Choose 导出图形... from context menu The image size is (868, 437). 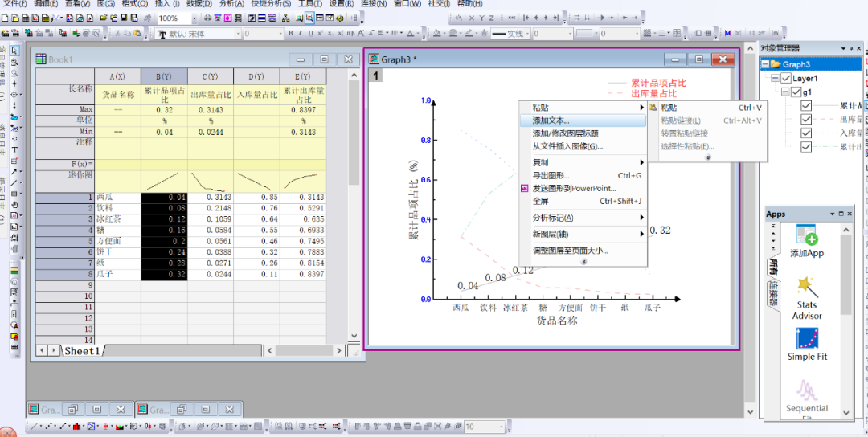click(x=583, y=176)
